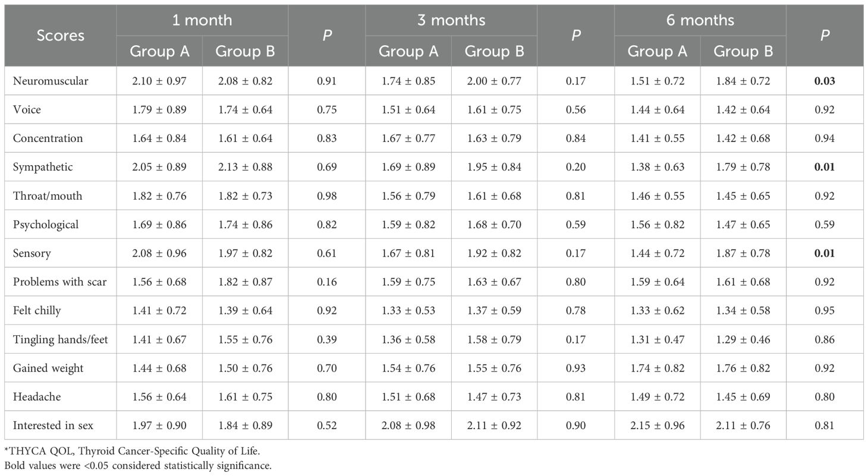Select the 1 month header cell
Viewport: 868px width, 476px height.
pyautogui.click(x=202, y=20)
